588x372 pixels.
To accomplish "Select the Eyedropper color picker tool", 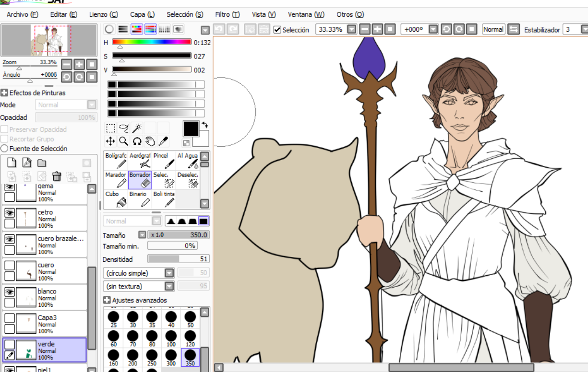I will click(163, 141).
